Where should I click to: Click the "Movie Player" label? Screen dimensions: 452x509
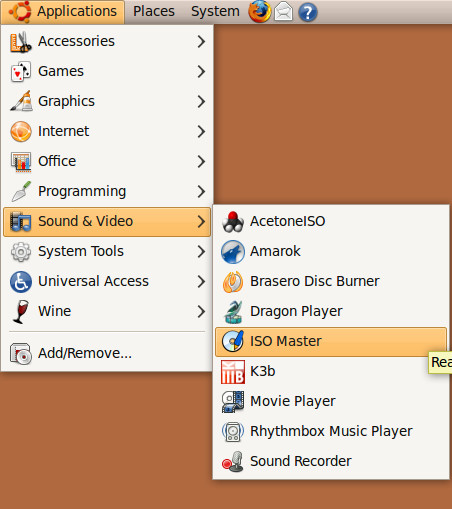click(x=293, y=401)
